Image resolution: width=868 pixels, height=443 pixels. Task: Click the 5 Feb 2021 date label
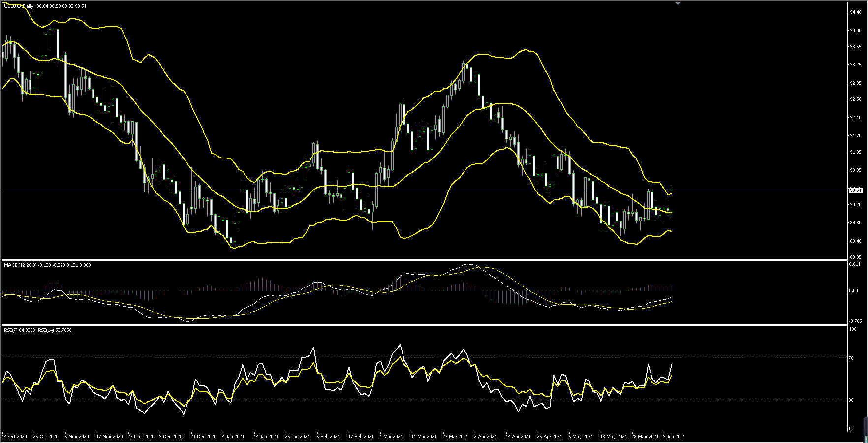328,437
